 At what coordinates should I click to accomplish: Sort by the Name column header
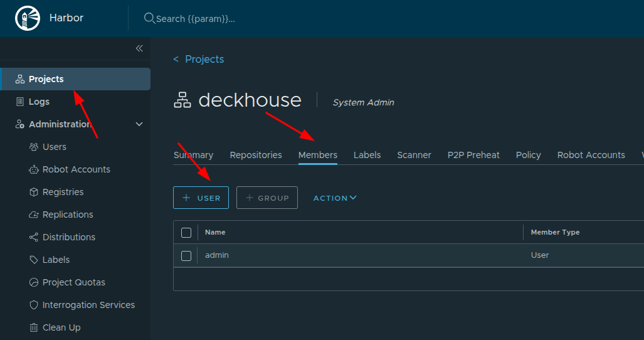click(215, 232)
